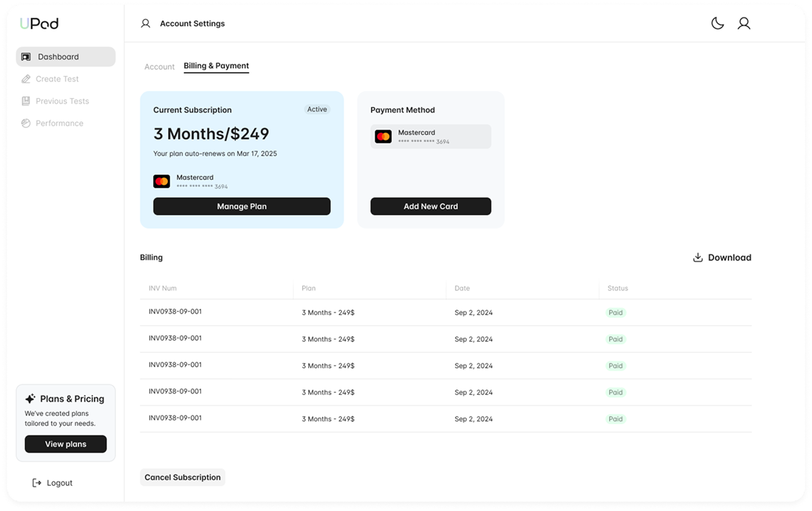This screenshot has width=812, height=511.
Task: Click Cancel Subscription at the bottom
Action: point(182,477)
